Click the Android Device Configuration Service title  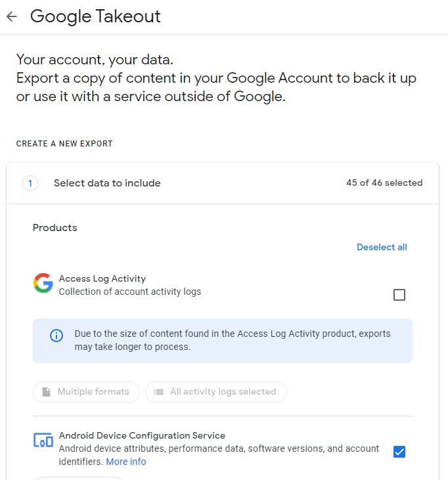[142, 435]
